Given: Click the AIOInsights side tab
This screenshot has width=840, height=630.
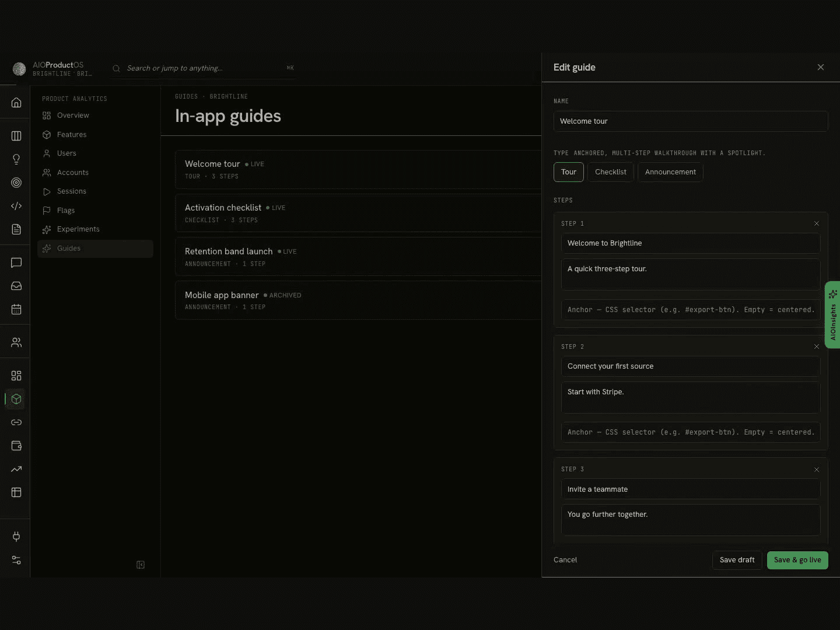Looking at the screenshot, I should point(832,315).
